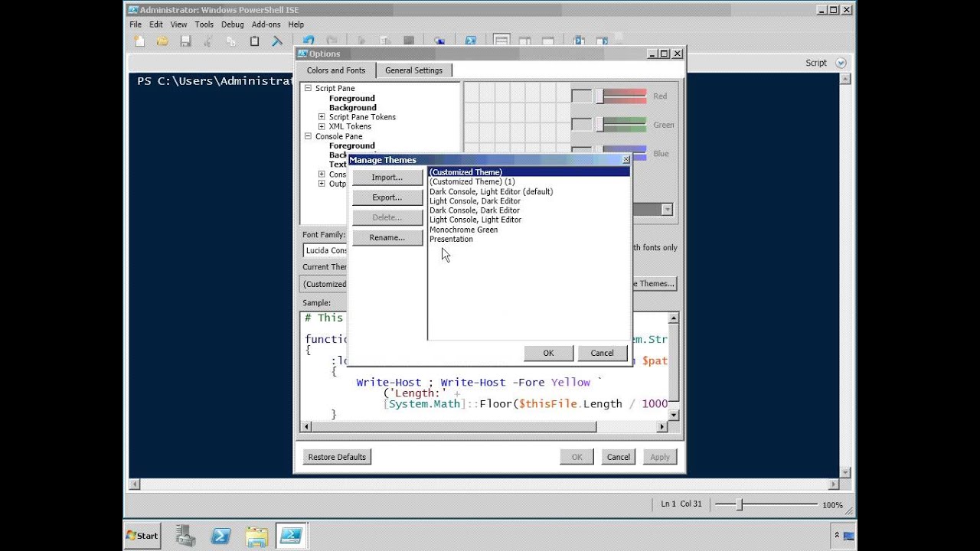The height and width of the screenshot is (551, 980).
Task: Click the Open script folder icon
Action: pos(162,41)
